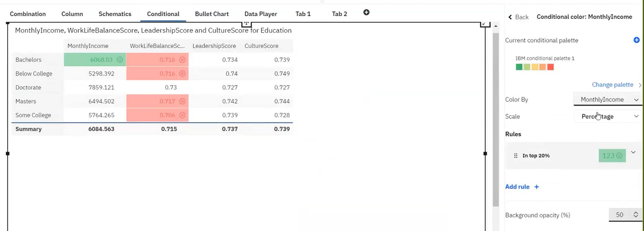
Task: Click the X icon in Masters WorkLifeBalance cell
Action: [x=182, y=101]
